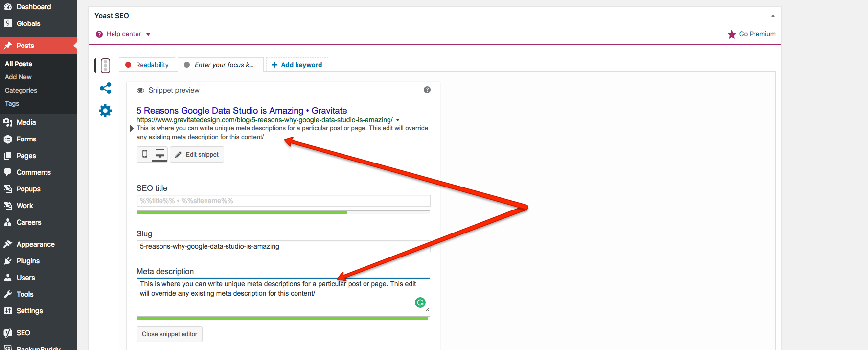Click the Edit snippet button
The height and width of the screenshot is (350, 868).
click(x=197, y=154)
